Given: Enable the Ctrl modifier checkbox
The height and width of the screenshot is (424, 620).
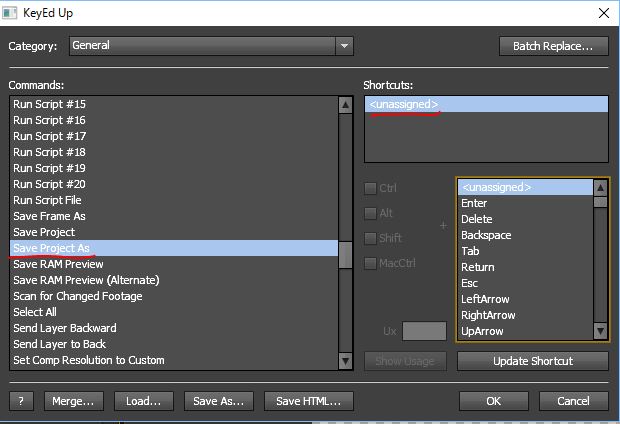Looking at the screenshot, I should click(x=371, y=188).
